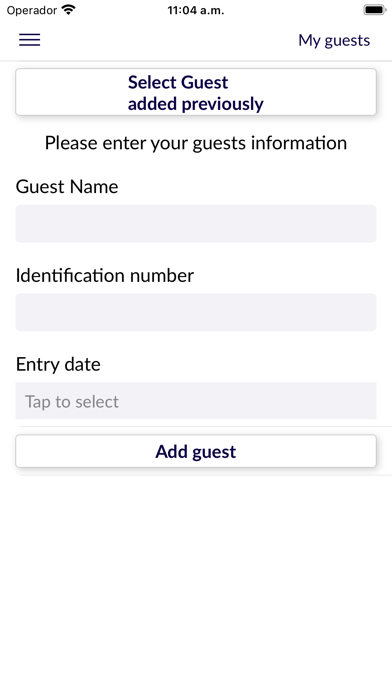
Task: Tap the words added previously on top button
Action: point(196,104)
